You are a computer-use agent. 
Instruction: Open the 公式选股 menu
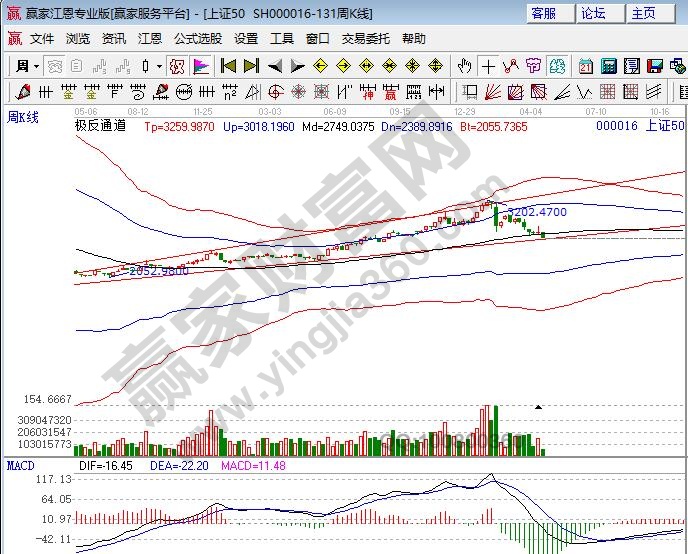pos(198,38)
